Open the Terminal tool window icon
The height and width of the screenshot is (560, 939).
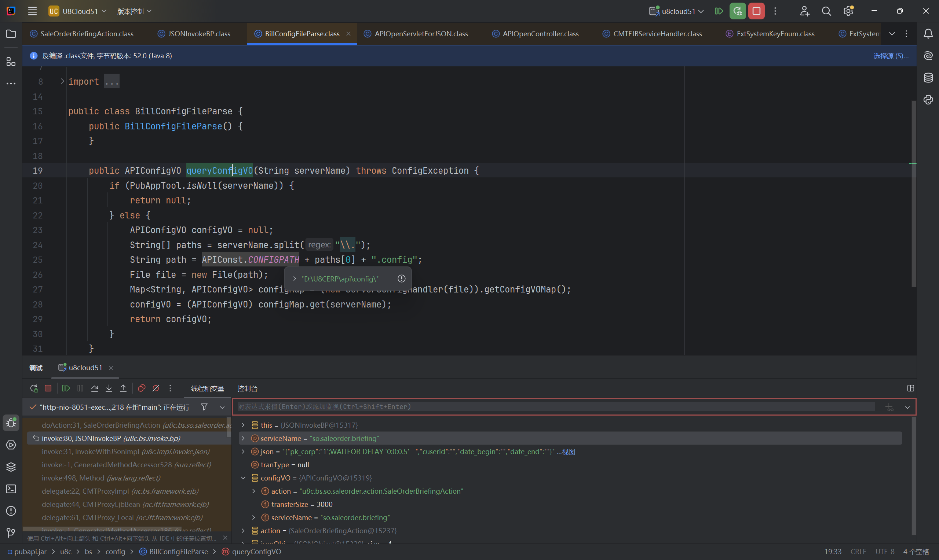pyautogui.click(x=11, y=489)
